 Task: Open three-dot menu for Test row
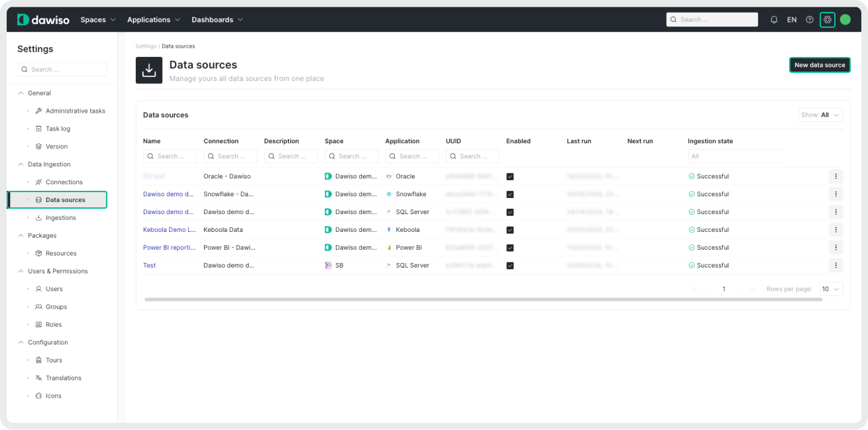point(836,265)
